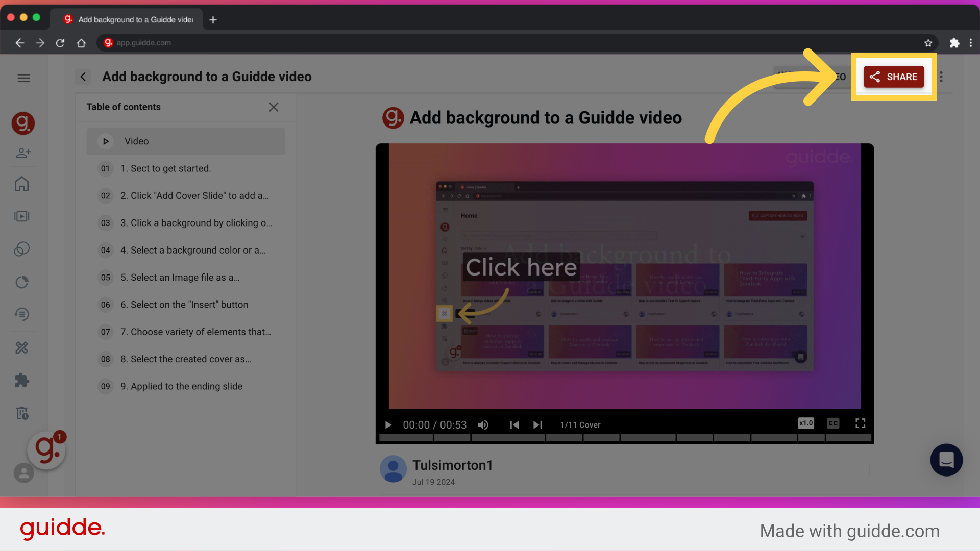Screen dimensions: 980x551
Task: Click the x1.0 playback speed control
Action: pos(806,423)
